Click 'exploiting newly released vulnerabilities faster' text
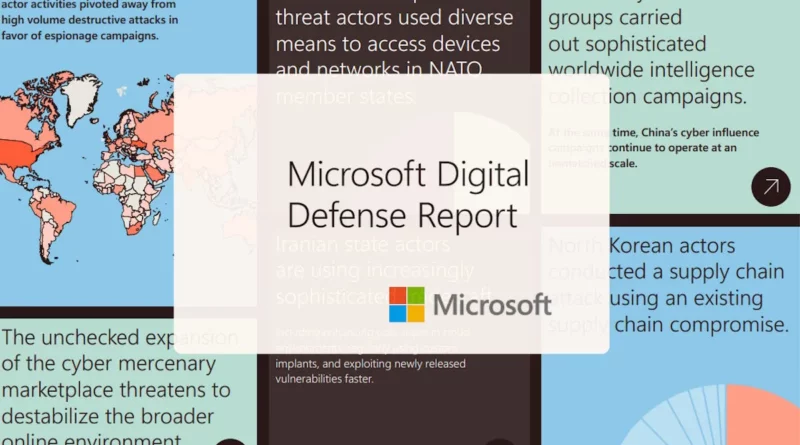 pos(370,371)
